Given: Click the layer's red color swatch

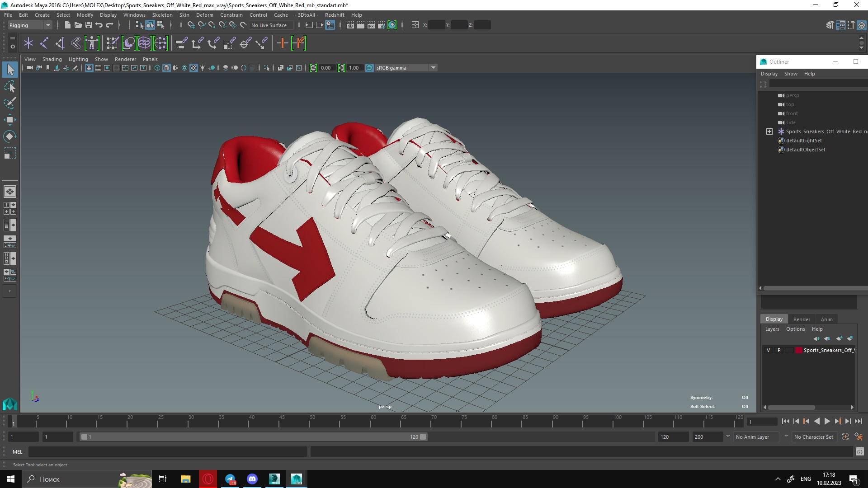Looking at the screenshot, I should (x=798, y=350).
